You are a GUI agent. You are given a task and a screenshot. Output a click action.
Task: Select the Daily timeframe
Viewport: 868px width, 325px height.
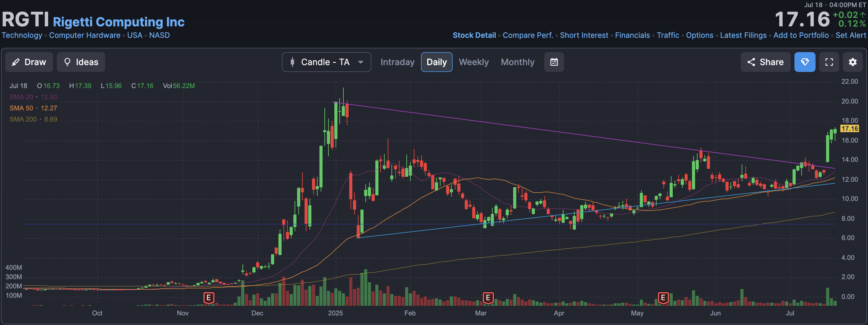pos(436,62)
